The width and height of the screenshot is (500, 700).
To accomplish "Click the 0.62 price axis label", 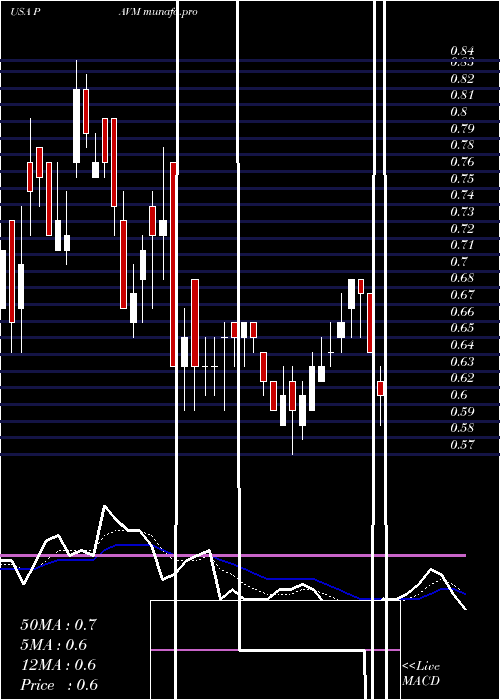I will pyautogui.click(x=462, y=378).
